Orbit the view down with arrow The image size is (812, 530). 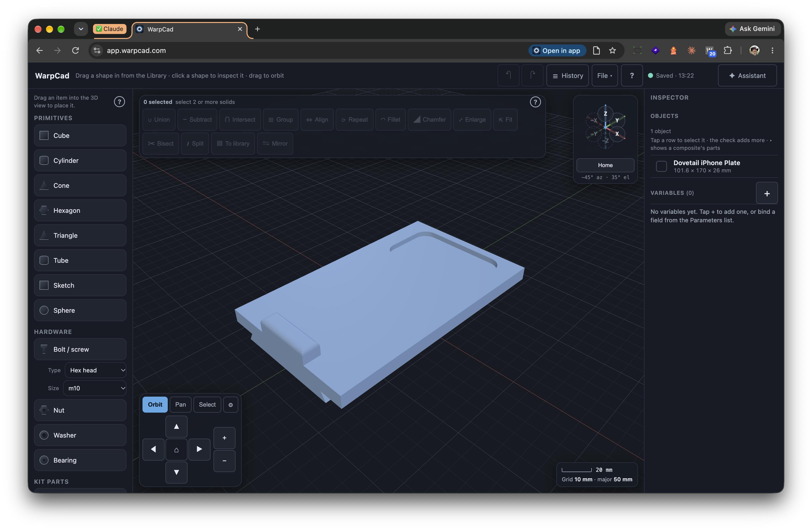176,472
